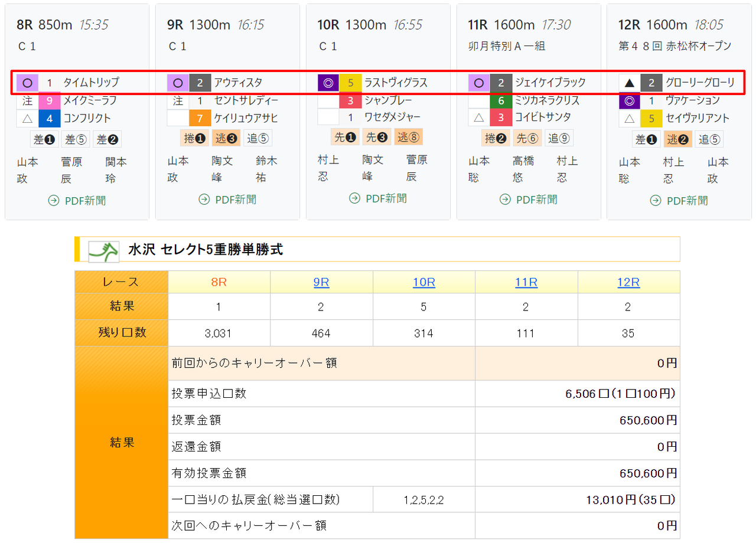Select the △ mark beside セイヴァリアント
756x546 pixels.
[x=630, y=118]
